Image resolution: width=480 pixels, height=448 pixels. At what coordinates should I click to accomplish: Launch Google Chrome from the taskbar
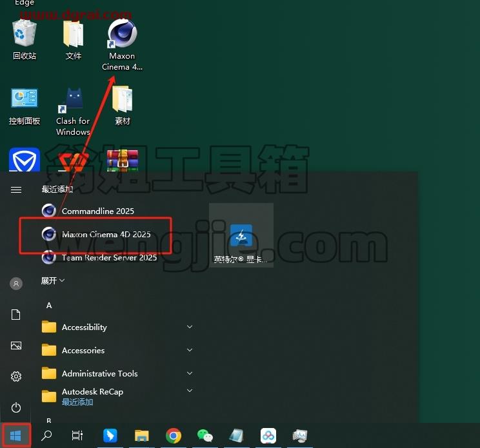(174, 436)
